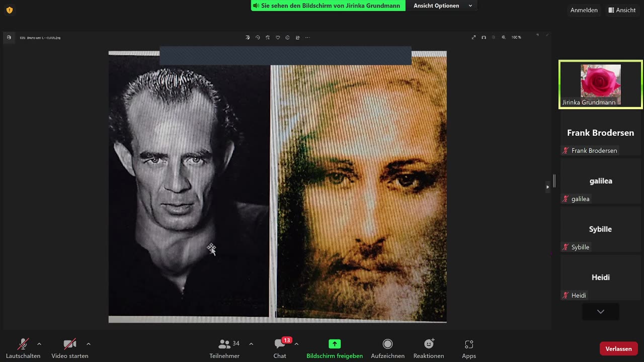Select Heidi's participant tile
Image resolution: width=644 pixels, height=362 pixels.
(x=601, y=278)
